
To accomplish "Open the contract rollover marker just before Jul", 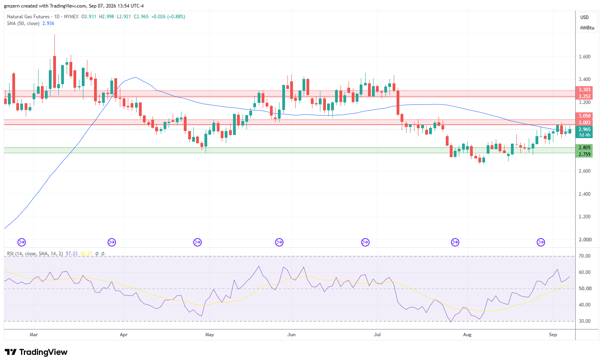I will point(365,242).
